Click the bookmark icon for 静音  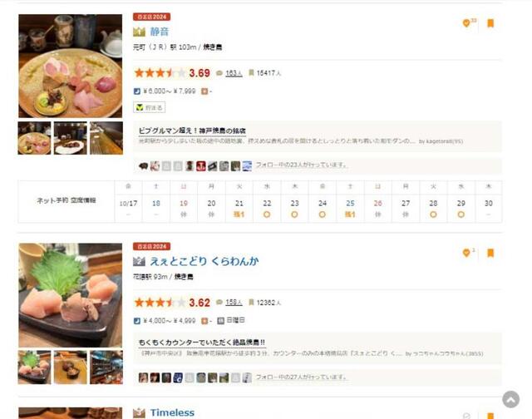[x=490, y=23]
